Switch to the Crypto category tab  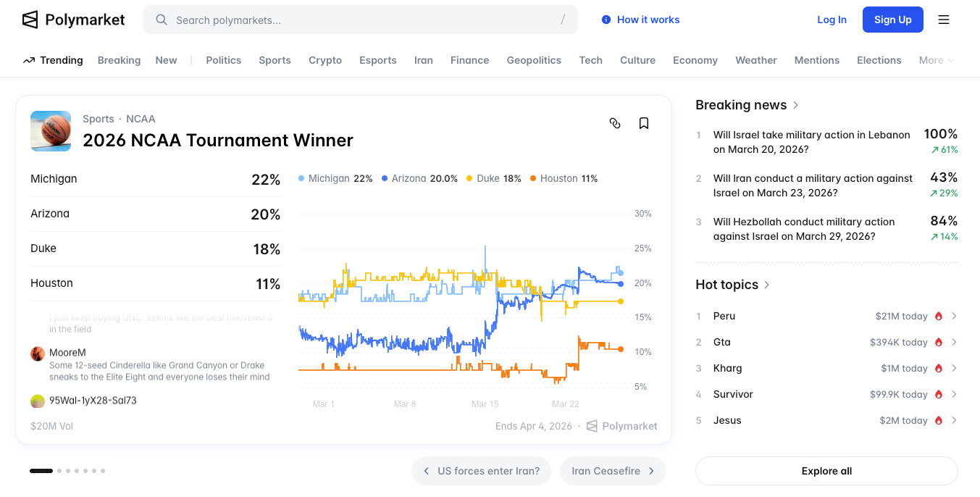pyautogui.click(x=325, y=60)
